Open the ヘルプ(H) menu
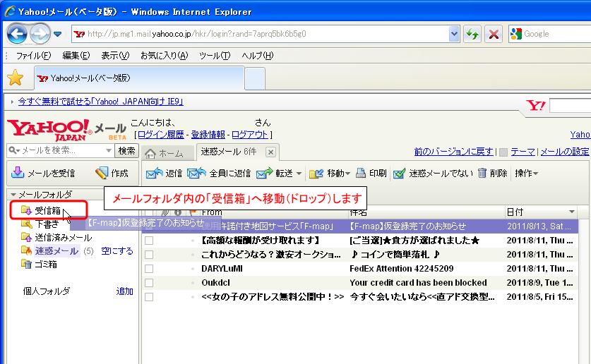The width and height of the screenshot is (591, 364). (258, 56)
